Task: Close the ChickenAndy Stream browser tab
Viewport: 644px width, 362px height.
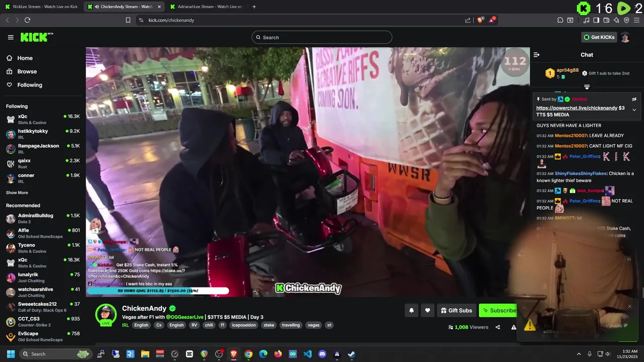Action: (159, 7)
